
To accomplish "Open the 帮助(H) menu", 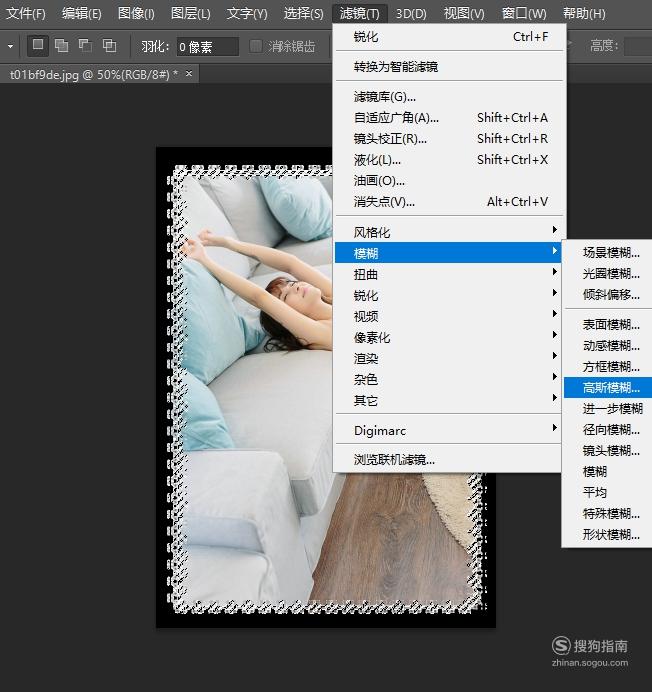I will [x=584, y=14].
